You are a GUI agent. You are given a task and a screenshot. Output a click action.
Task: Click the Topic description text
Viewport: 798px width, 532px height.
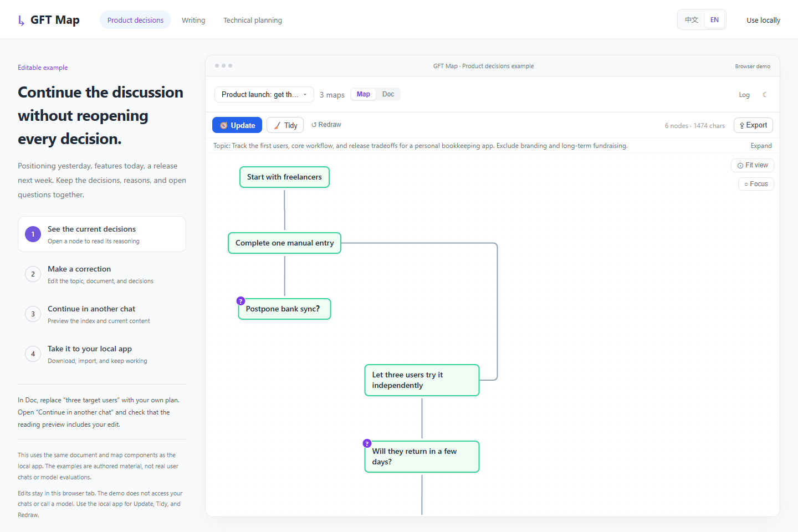coord(421,146)
